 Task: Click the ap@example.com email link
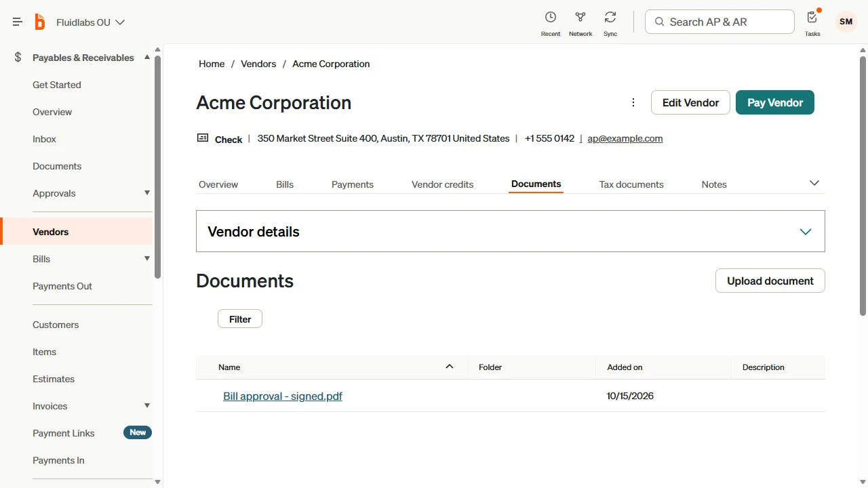tap(625, 138)
